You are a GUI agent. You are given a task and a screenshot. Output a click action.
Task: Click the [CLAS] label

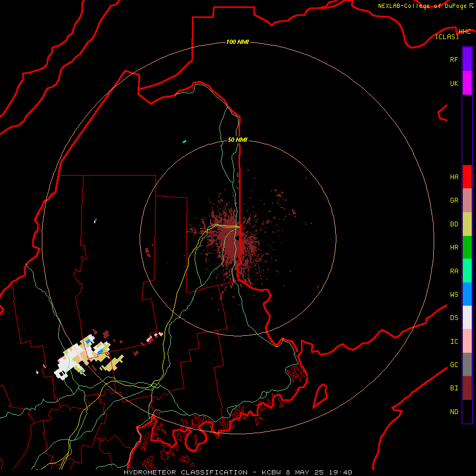[447, 36]
